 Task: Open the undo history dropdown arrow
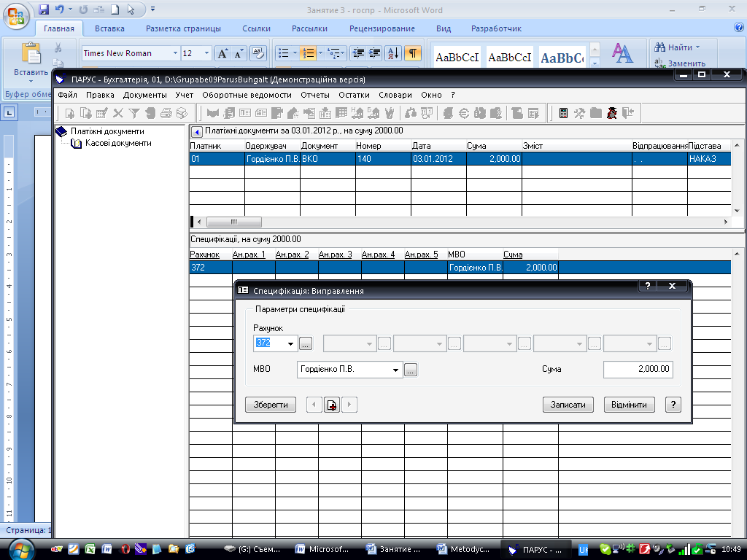pyautogui.click(x=71, y=9)
